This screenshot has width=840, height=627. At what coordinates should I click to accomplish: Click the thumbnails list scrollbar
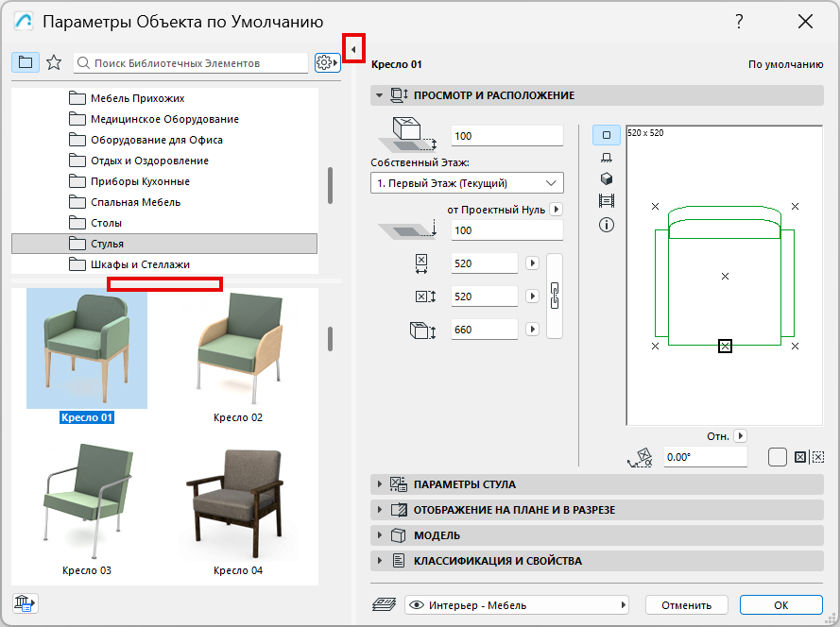pyautogui.click(x=330, y=339)
